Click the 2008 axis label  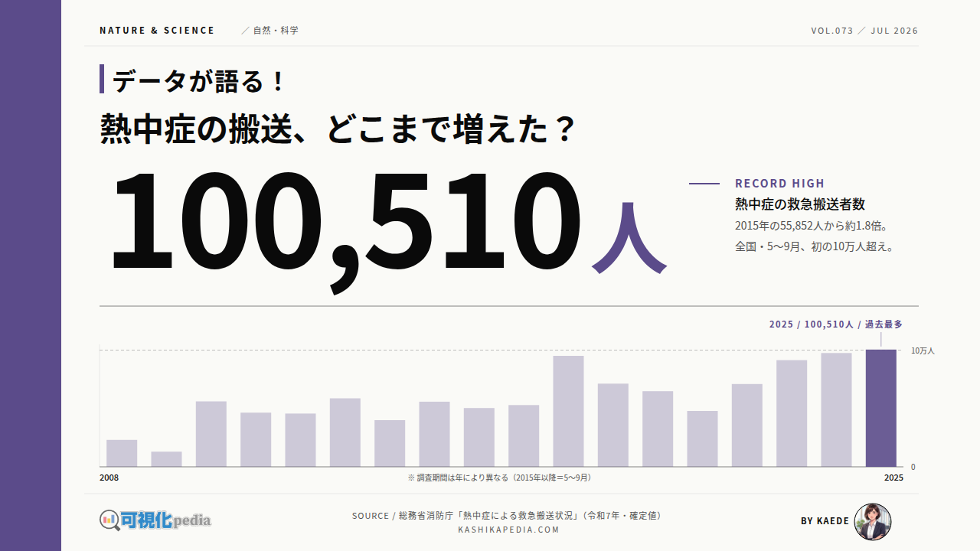[x=109, y=478]
